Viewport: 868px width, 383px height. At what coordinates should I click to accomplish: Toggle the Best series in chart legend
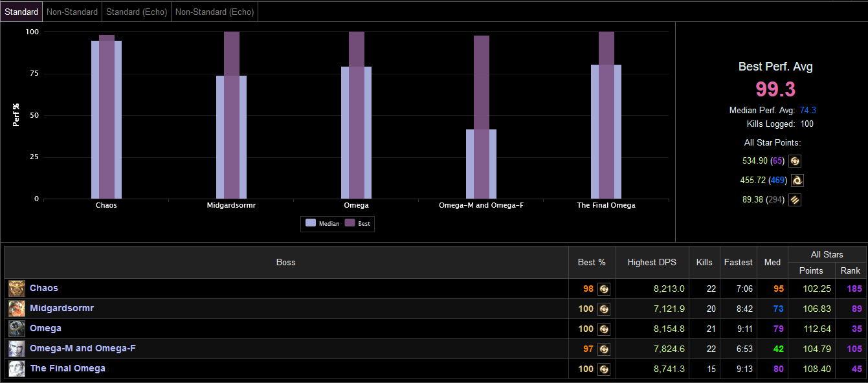point(358,223)
